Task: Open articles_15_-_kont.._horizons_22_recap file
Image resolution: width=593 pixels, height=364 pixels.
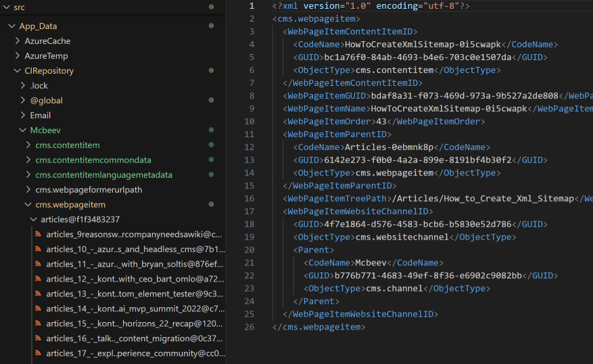Action: [135, 323]
